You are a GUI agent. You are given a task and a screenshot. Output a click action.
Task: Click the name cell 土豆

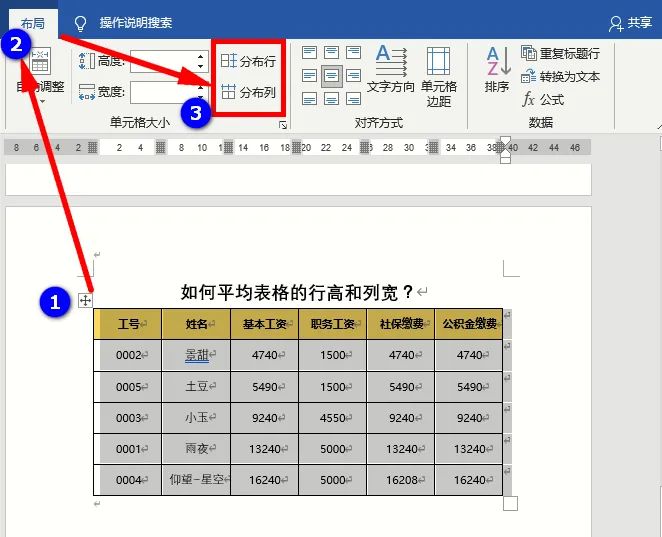tap(196, 387)
